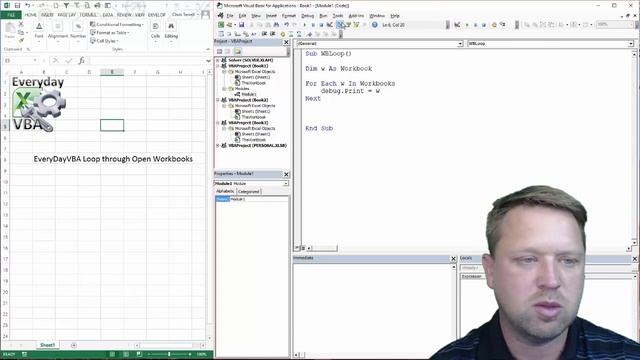Click the Excel quick access Undo arrow
The width and height of the screenshot is (640, 360).
[27, 5]
